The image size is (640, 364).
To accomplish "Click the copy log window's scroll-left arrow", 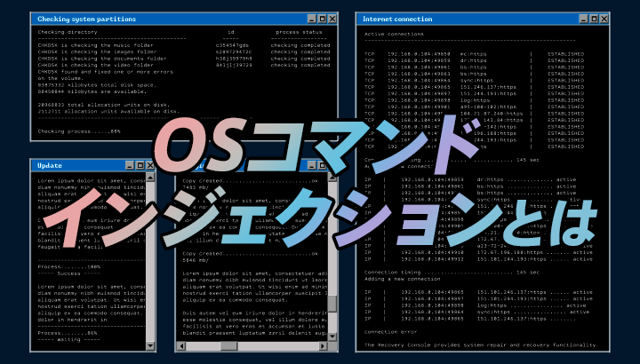I will click(181, 346).
